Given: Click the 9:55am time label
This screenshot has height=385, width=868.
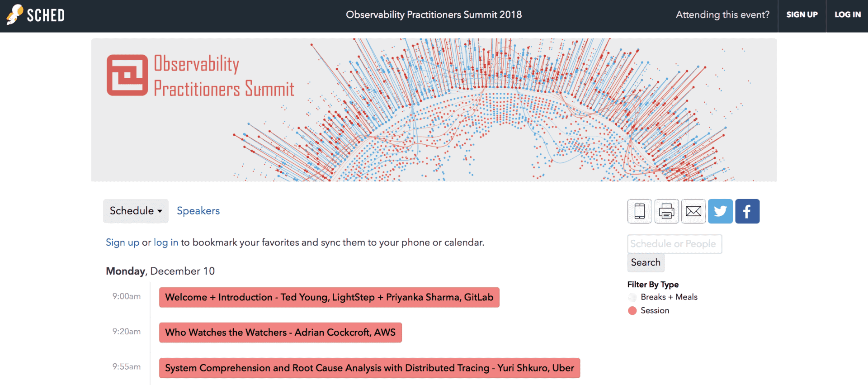Looking at the screenshot, I should (127, 367).
